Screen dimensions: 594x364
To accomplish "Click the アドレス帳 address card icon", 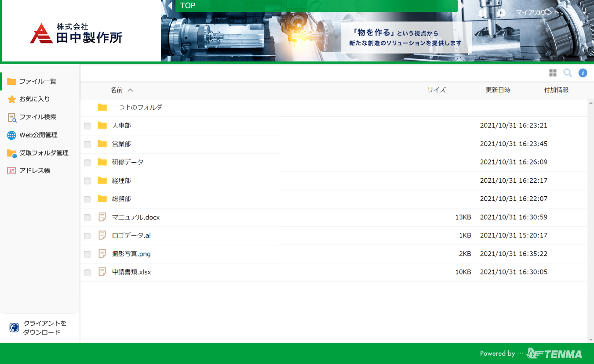I will click(11, 171).
